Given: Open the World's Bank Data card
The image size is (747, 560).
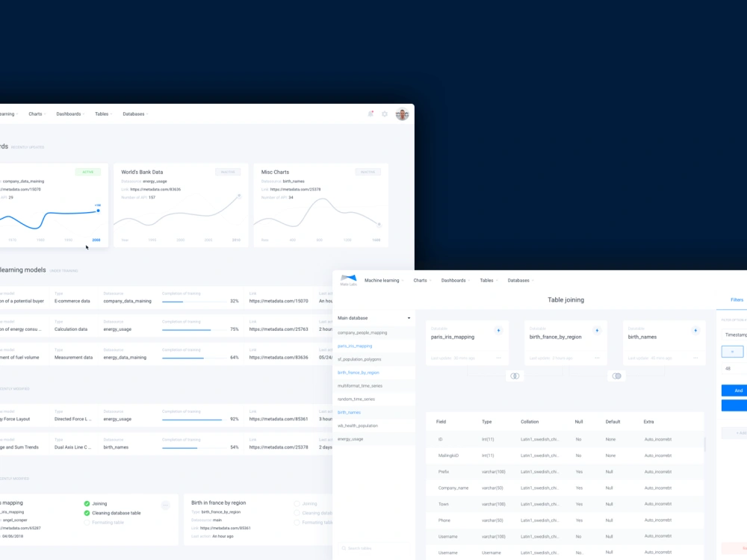Looking at the screenshot, I should 181,205.
